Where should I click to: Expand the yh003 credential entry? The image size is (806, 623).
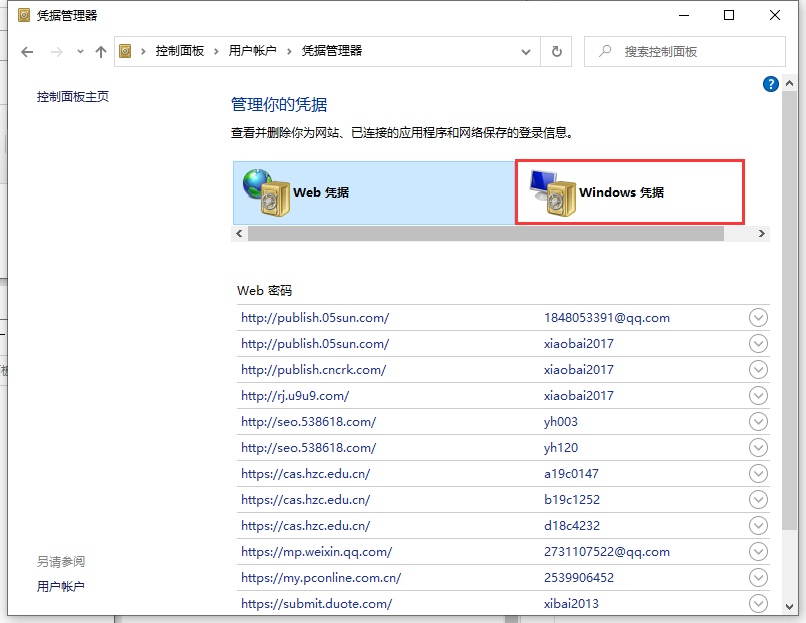point(758,421)
